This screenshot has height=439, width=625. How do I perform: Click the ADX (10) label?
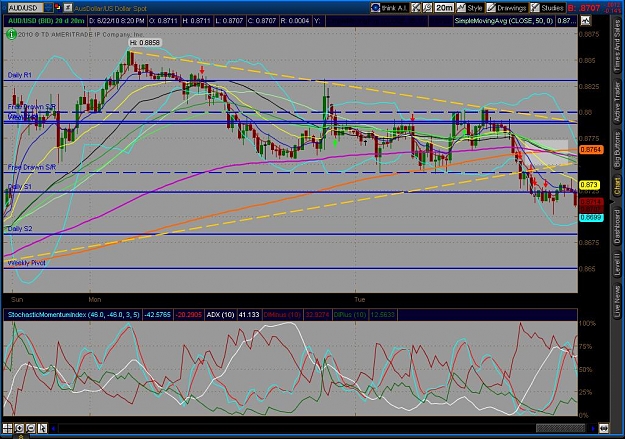coord(220,315)
